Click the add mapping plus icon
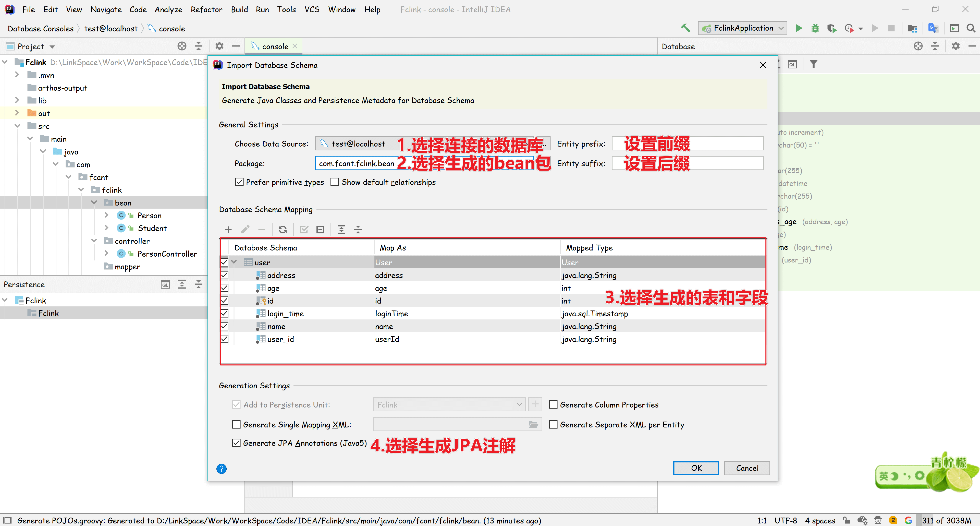This screenshot has height=526, width=980. point(228,229)
